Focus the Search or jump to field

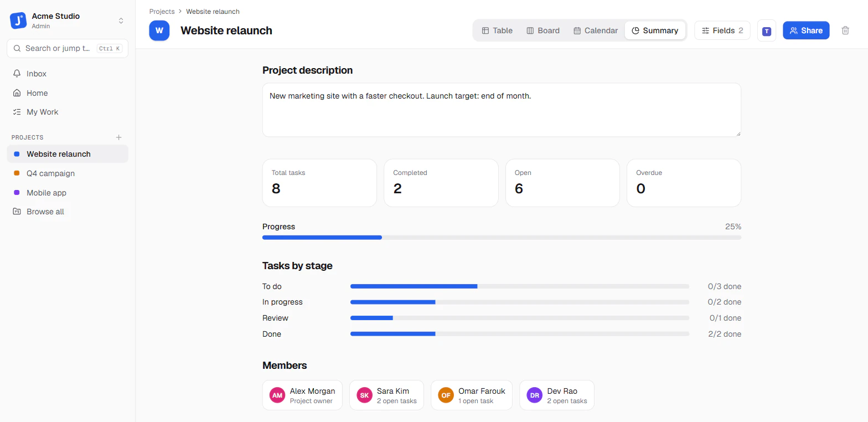click(68, 48)
